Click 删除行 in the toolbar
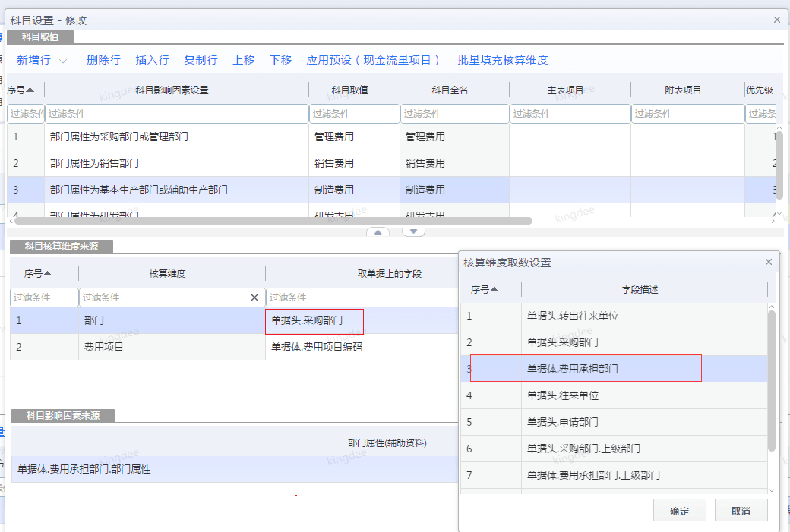 103,60
